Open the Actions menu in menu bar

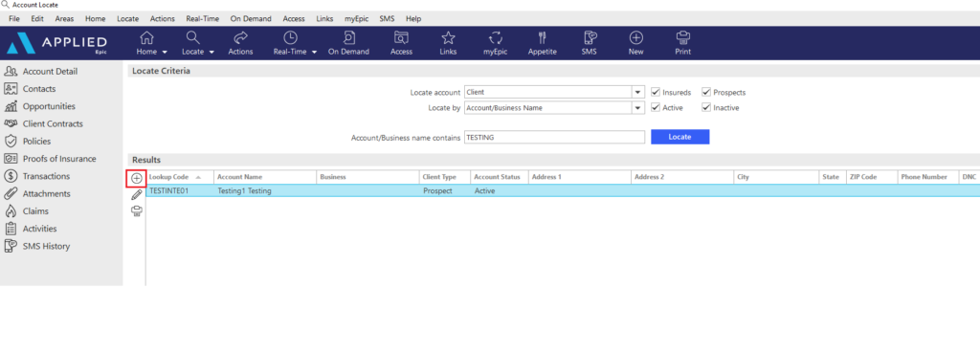(163, 19)
